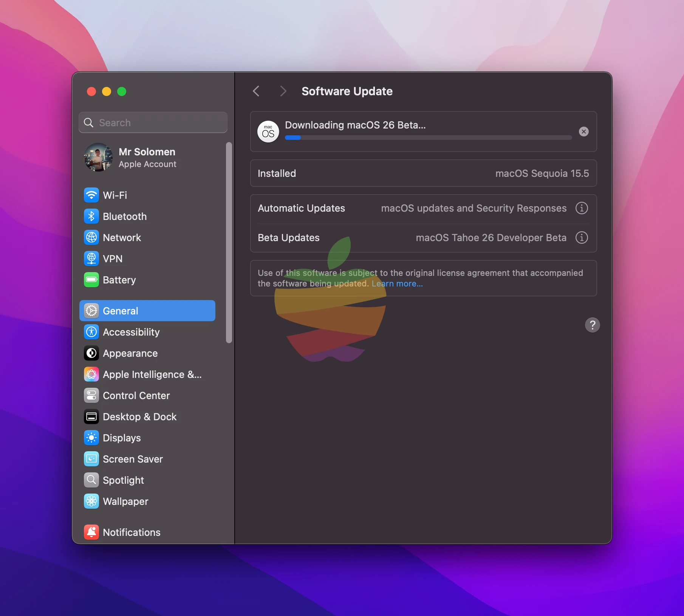684x616 pixels.
Task: Go forward with right chevron
Action: tap(283, 91)
